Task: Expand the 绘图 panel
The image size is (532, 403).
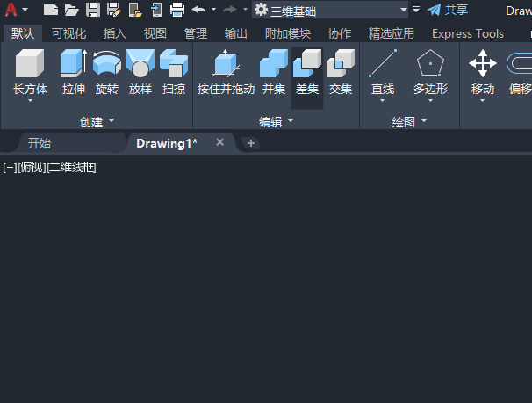Action: 409,121
